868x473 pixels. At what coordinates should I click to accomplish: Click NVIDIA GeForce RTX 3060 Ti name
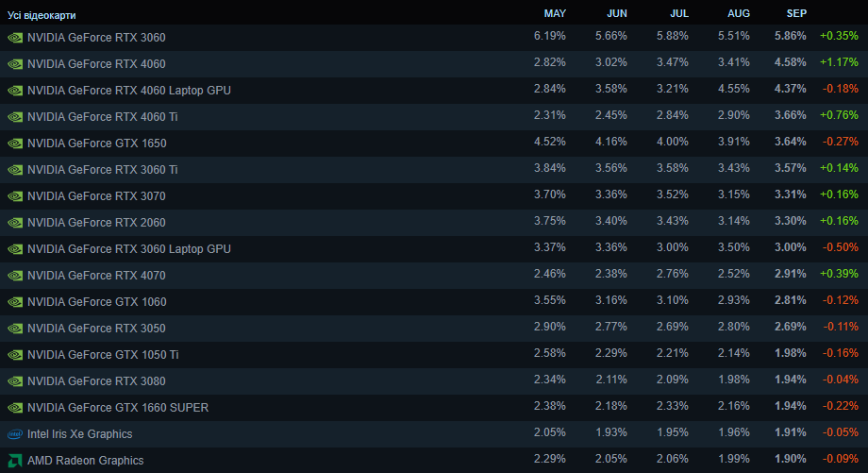[103, 170]
